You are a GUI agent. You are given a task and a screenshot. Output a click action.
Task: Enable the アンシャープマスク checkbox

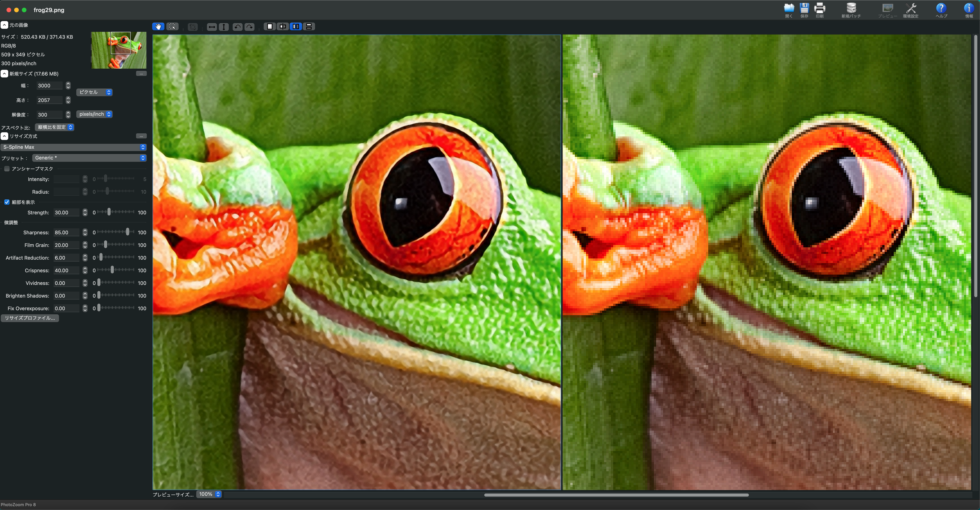click(x=7, y=169)
